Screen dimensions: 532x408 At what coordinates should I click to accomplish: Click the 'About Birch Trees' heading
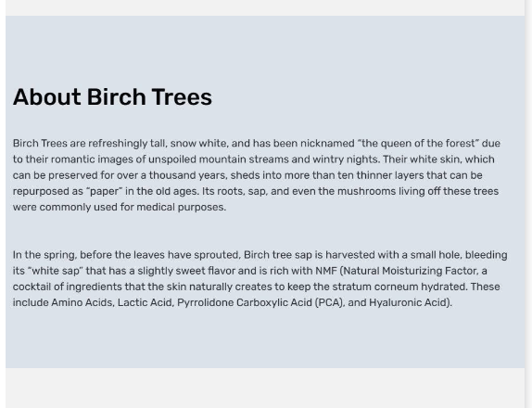tap(112, 97)
